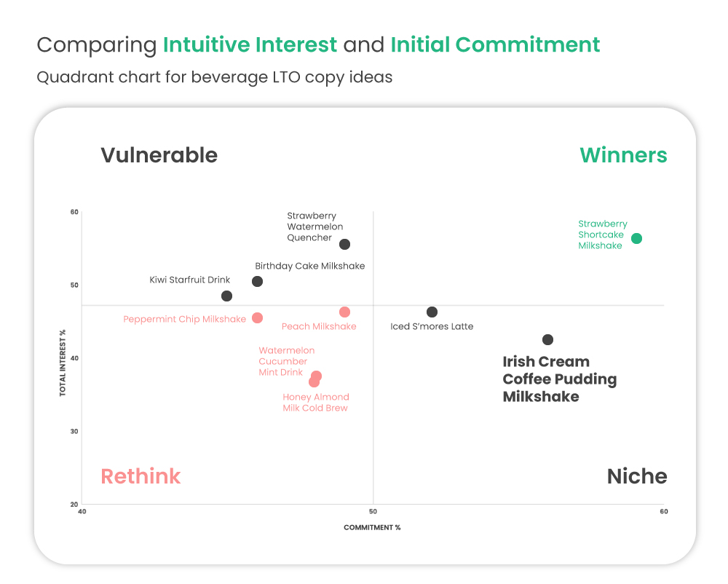Image resolution: width=728 pixels, height=584 pixels.
Task: Click the COMMITMENT % axis label
Action: [372, 528]
